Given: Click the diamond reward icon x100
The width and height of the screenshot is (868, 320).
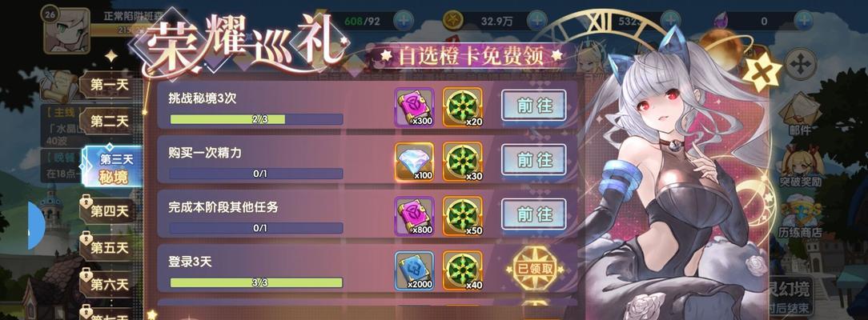Looking at the screenshot, I should click(415, 162).
